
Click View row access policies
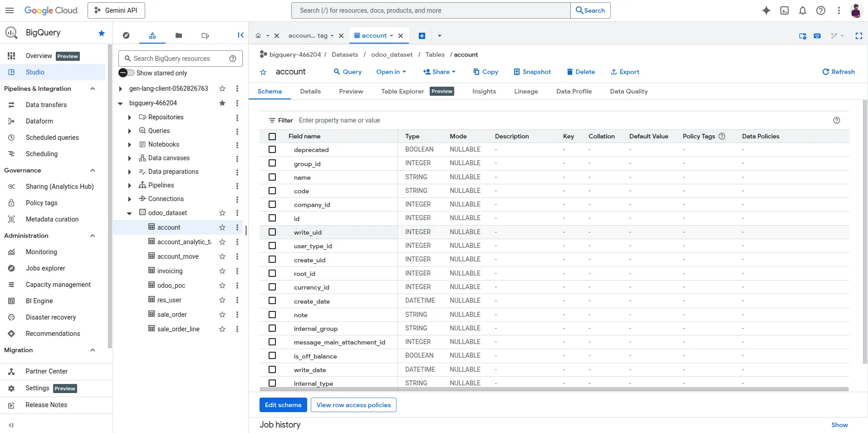(353, 405)
